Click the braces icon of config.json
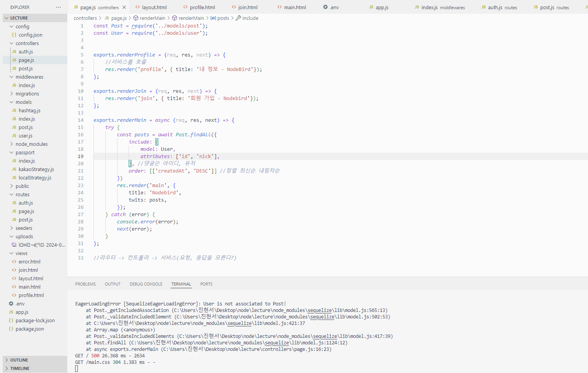The height and width of the screenshot is (373, 588). 14,35
